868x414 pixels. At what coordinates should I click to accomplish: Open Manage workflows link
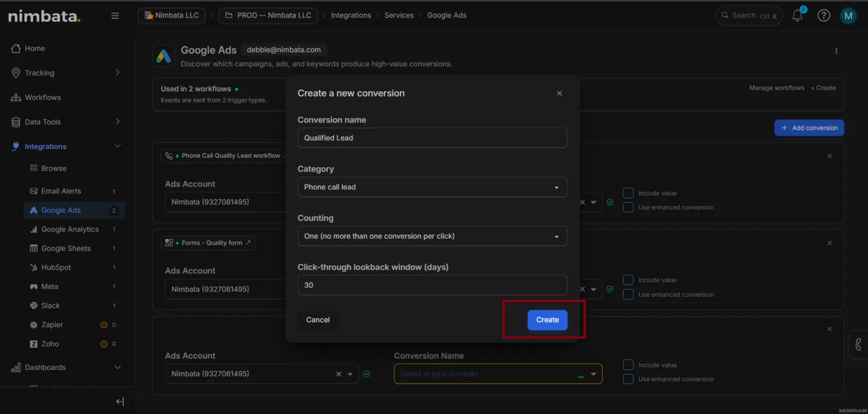click(x=777, y=88)
